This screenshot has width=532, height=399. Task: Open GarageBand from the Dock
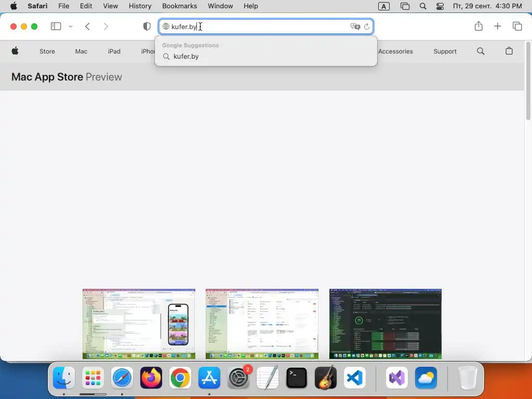point(326,378)
